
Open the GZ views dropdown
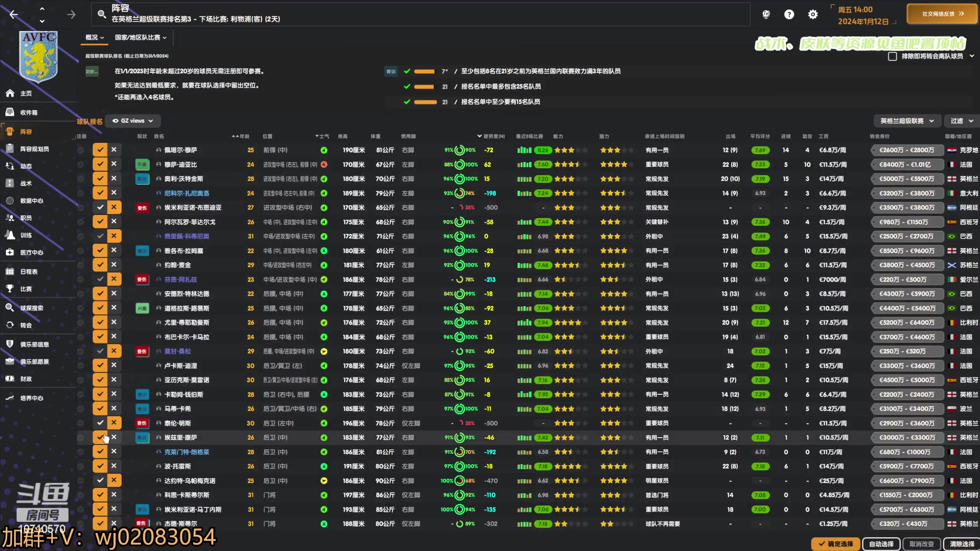[133, 121]
